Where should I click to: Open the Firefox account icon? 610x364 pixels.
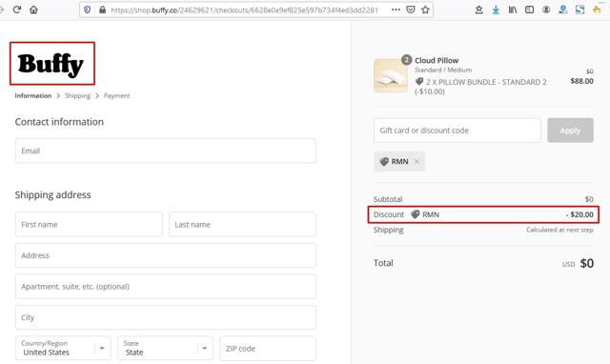546,10
